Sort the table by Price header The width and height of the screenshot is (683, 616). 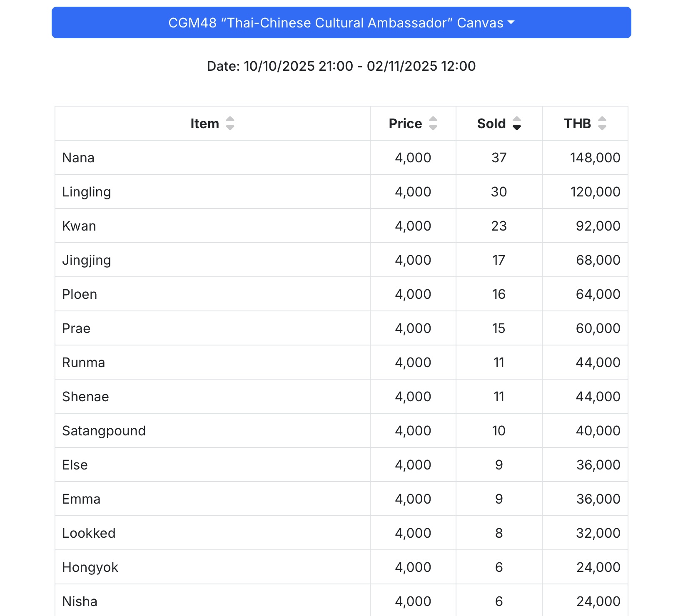coord(405,124)
